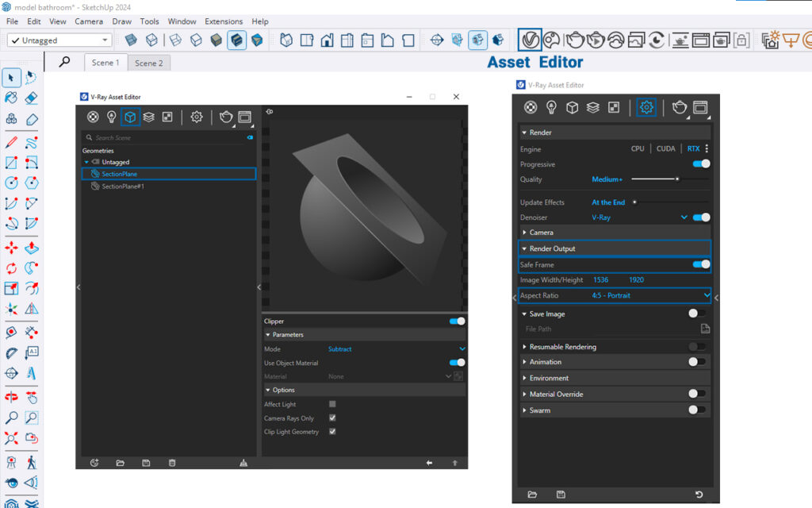Switch to Scene 2 tab
The width and height of the screenshot is (812, 508).
coord(149,63)
